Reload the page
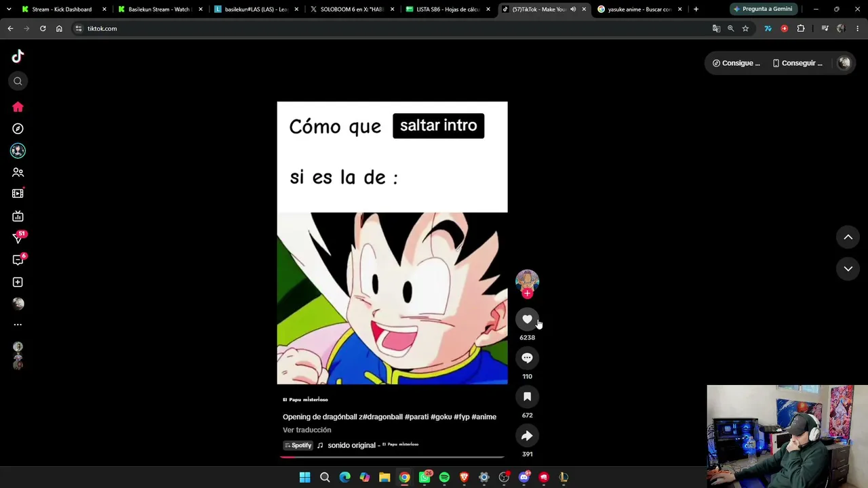The height and width of the screenshot is (488, 868). (43, 28)
